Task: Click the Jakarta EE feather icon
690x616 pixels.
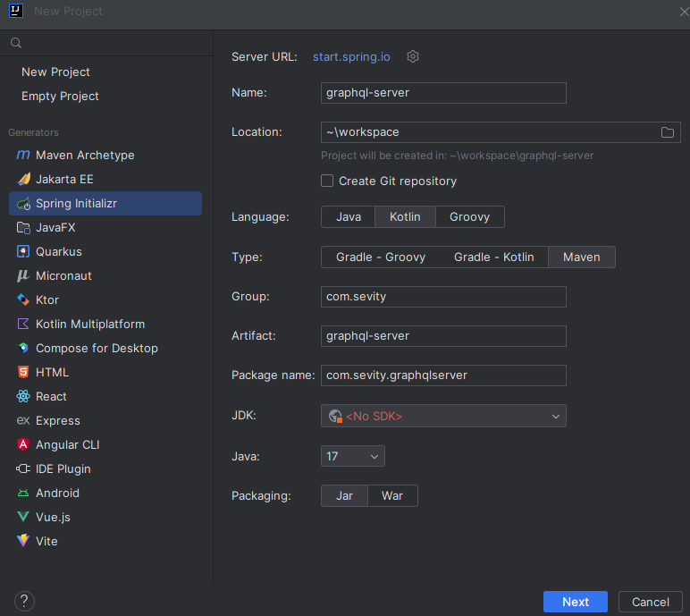Action: click(23, 179)
